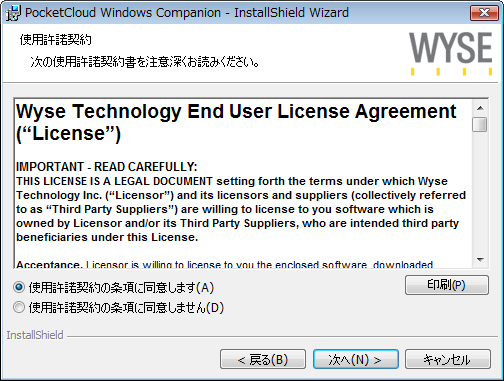Click the Acceptance paragraph in license text
Image resolution: width=504 pixels, height=381 pixels.
coord(224,264)
